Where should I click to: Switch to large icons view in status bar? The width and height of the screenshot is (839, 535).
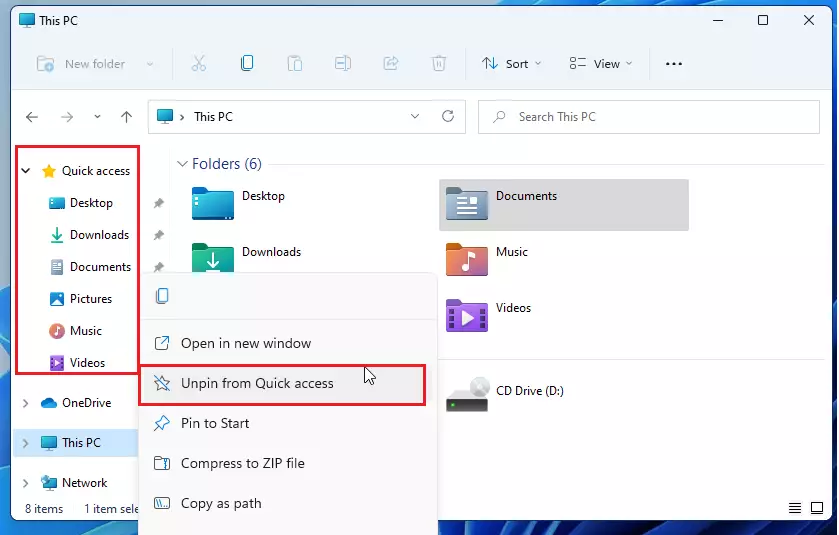817,508
